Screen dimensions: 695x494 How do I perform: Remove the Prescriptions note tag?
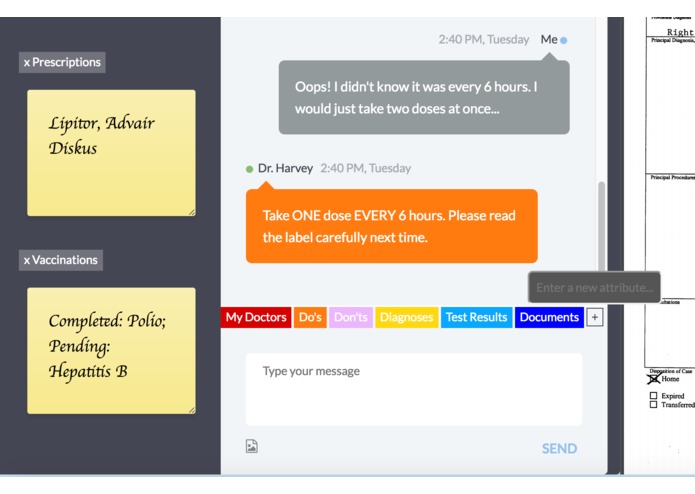click(x=27, y=62)
